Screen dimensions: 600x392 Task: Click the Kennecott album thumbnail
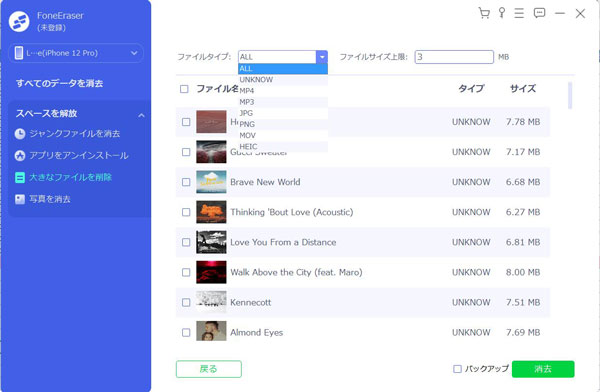point(211,302)
